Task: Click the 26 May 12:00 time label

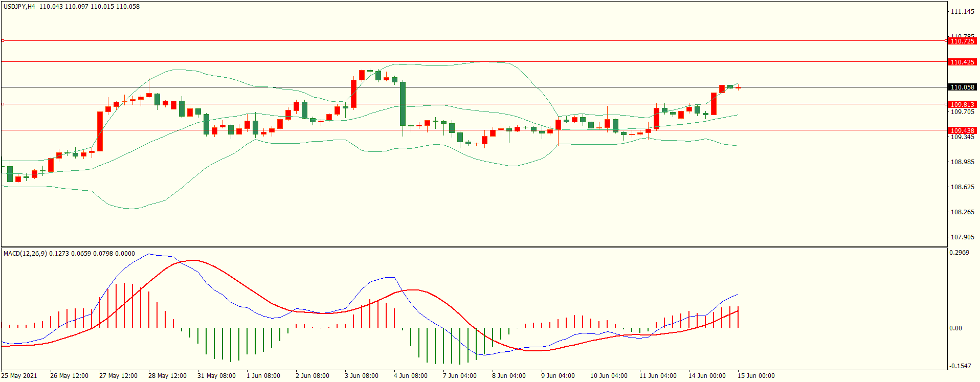Action: (69, 376)
